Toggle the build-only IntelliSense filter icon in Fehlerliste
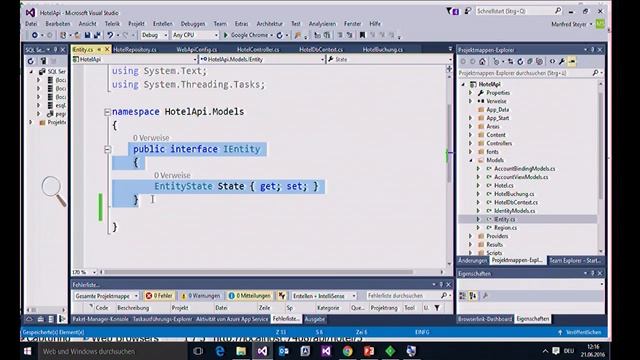Screen dimensions: 640x360 pos(282,296)
